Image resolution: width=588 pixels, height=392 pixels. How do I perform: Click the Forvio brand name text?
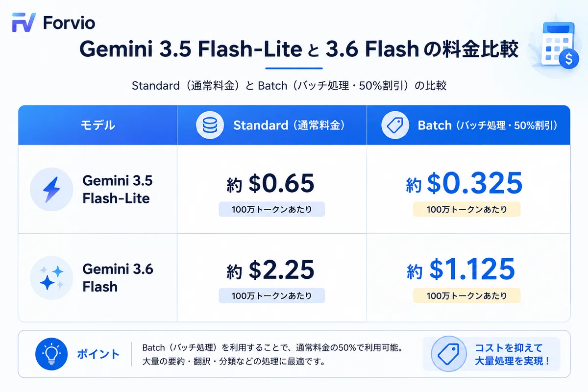click(69, 23)
